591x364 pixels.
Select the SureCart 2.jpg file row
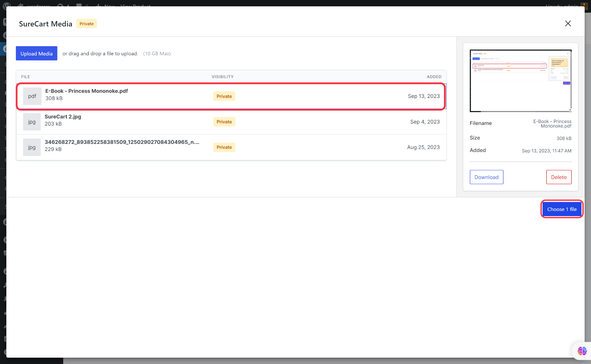coord(63,117)
